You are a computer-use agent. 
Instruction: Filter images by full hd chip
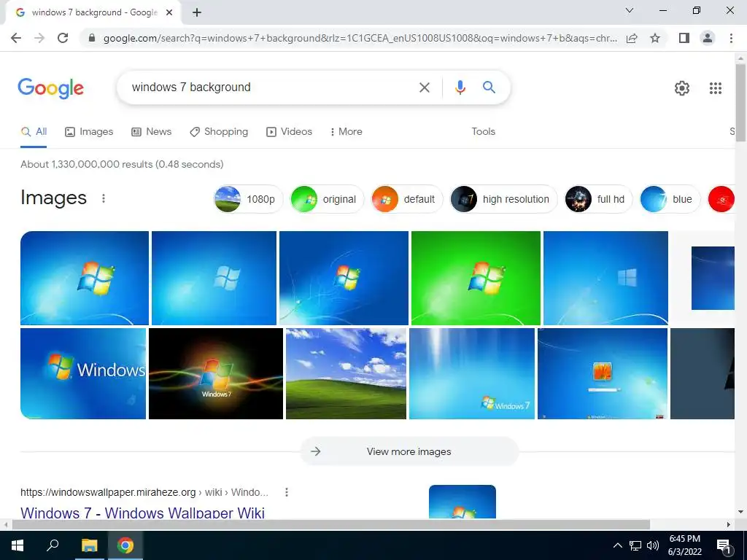point(598,199)
